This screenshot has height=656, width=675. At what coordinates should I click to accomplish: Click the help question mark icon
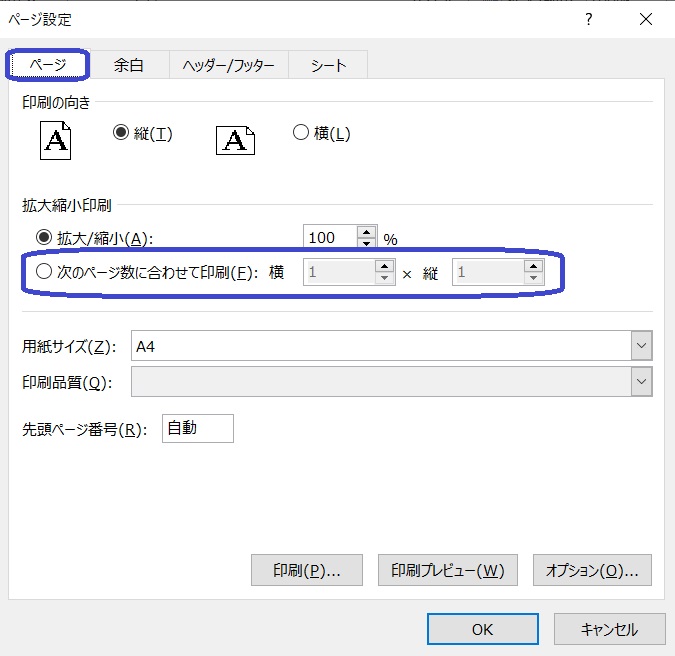coord(588,19)
